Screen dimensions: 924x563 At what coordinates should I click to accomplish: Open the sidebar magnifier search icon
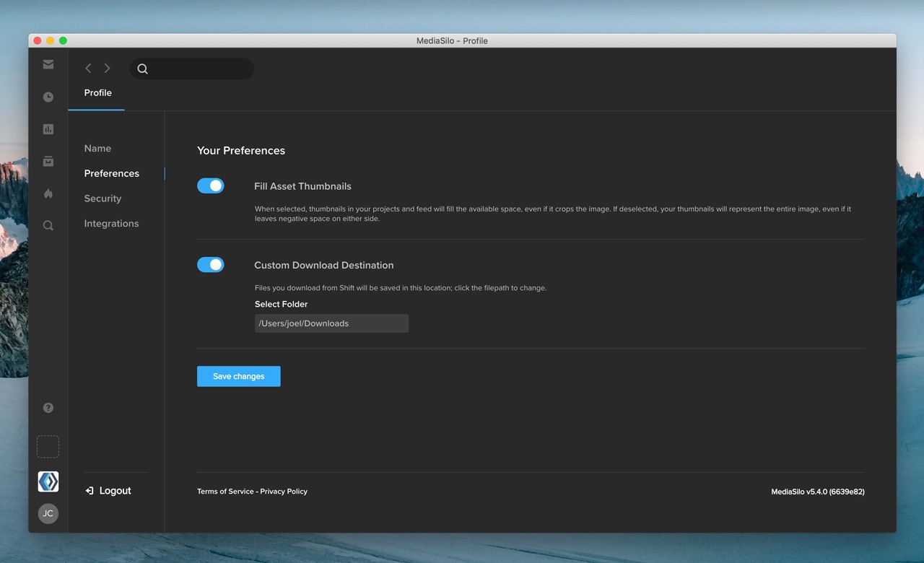pyautogui.click(x=48, y=225)
